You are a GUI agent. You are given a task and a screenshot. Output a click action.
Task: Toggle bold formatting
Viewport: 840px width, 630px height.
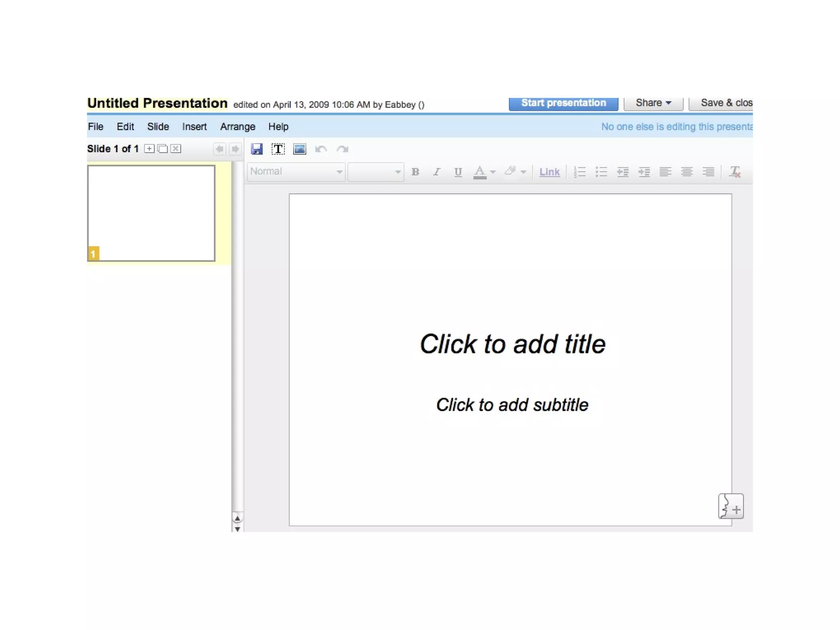pyautogui.click(x=415, y=172)
